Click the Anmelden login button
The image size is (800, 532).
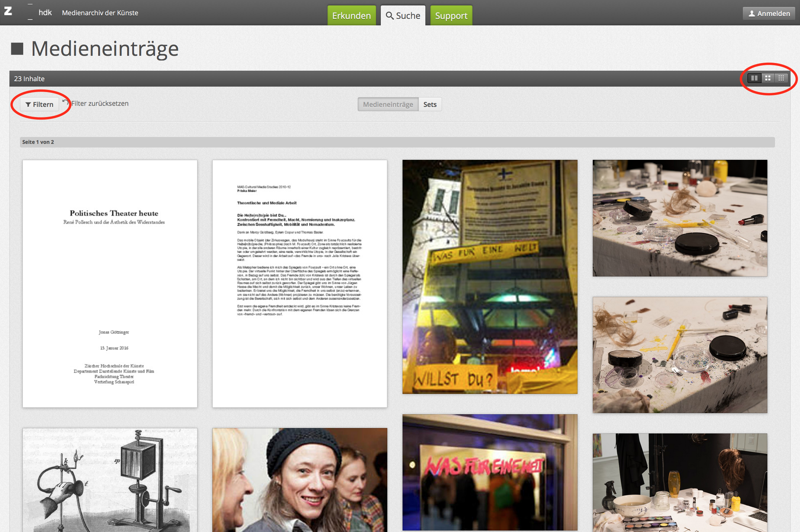[768, 13]
